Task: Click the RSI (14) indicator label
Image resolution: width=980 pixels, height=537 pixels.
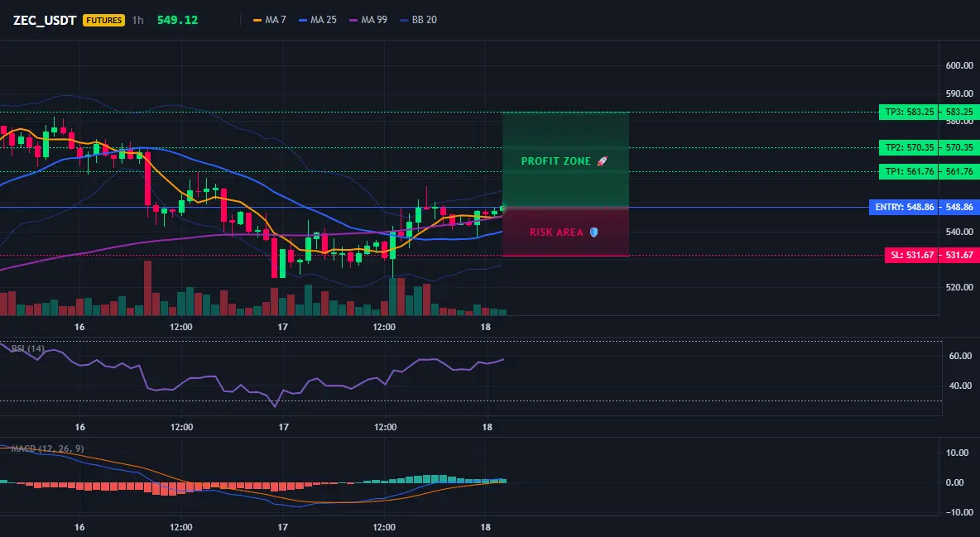Action: point(27,348)
